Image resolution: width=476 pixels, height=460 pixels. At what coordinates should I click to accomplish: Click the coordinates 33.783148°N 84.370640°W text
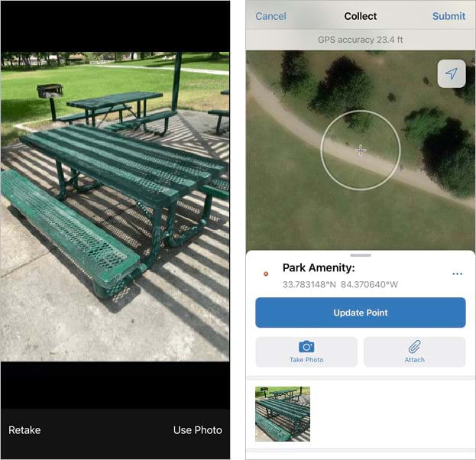pyautogui.click(x=340, y=284)
